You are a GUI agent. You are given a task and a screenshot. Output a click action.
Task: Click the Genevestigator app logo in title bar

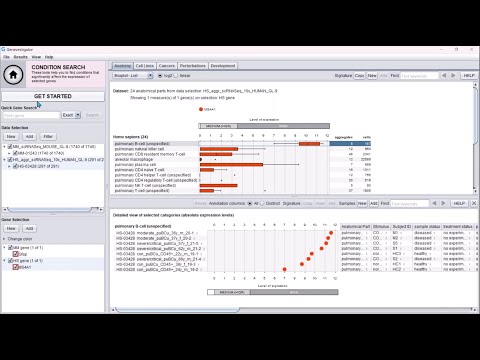click(x=3, y=49)
